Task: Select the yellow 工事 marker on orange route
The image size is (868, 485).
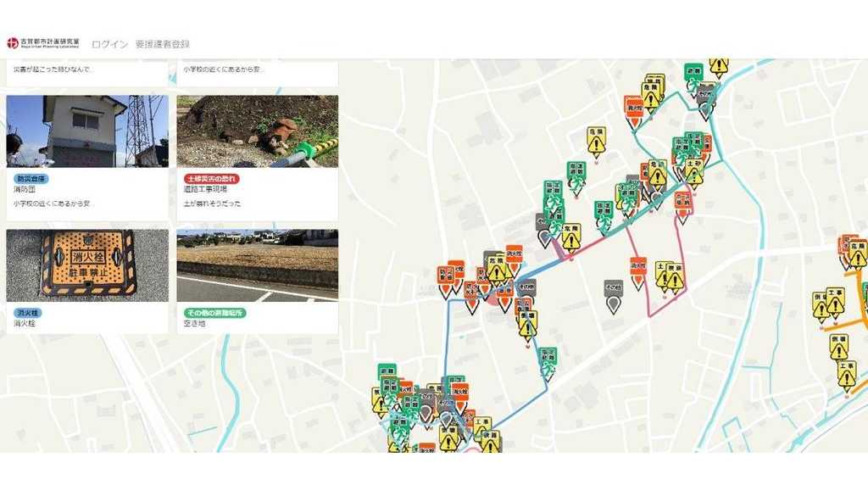Action: (x=836, y=302)
